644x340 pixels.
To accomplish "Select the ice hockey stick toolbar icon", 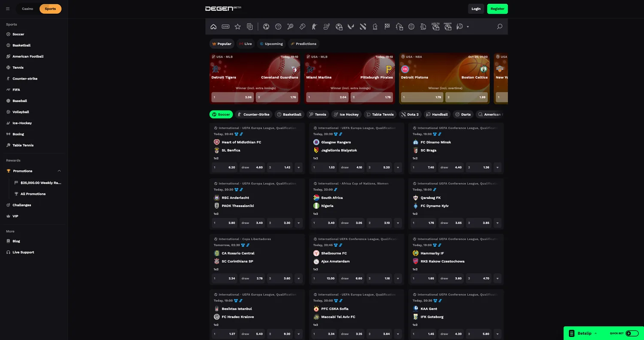I will (326, 27).
